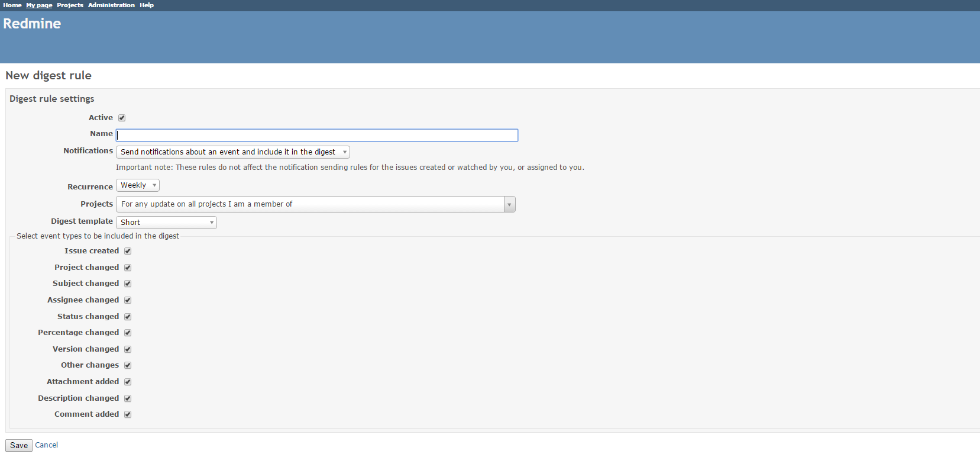Click the Issue created label
This screenshot has height=457, width=980.
(92, 251)
